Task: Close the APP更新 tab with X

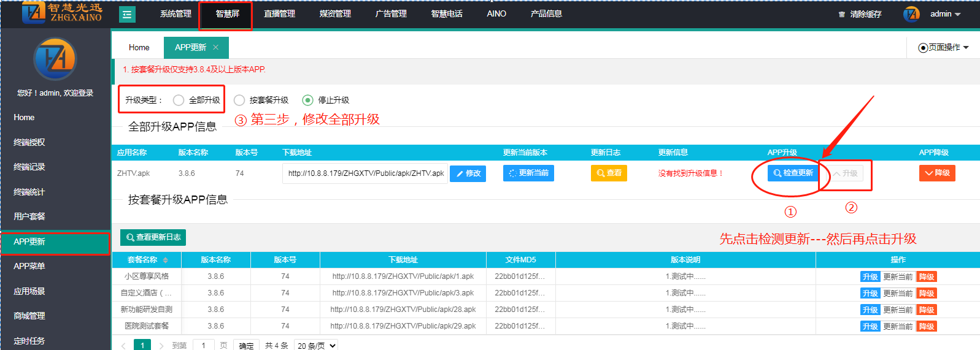Action: coord(215,47)
